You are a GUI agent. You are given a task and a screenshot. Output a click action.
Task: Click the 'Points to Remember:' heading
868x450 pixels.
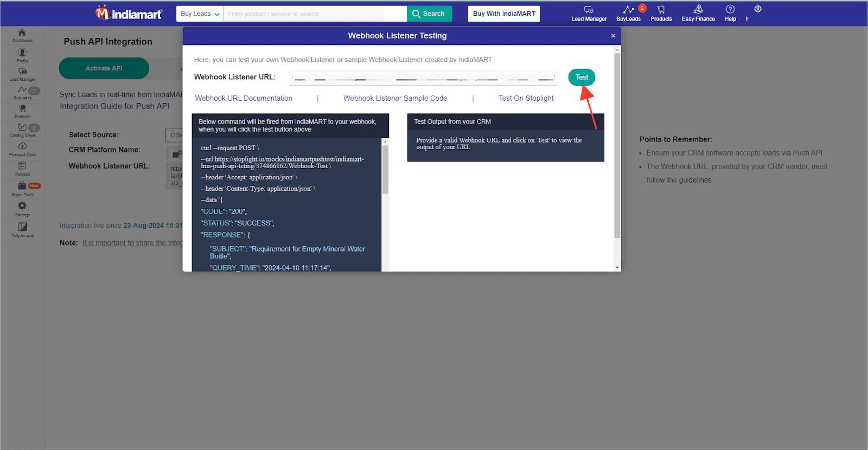[676, 139]
